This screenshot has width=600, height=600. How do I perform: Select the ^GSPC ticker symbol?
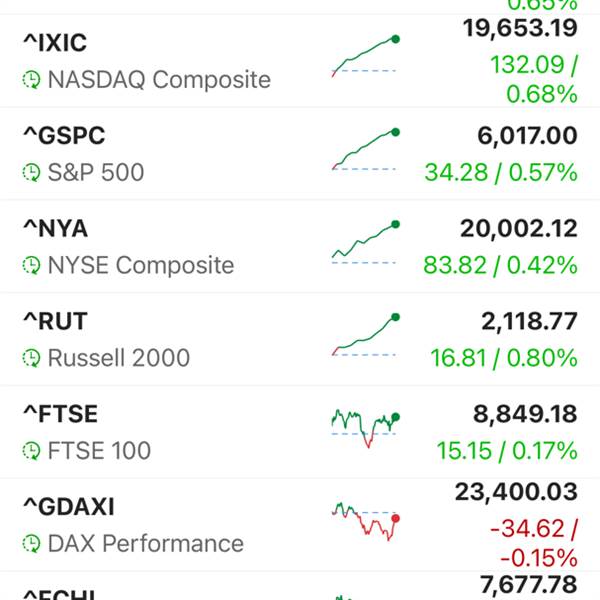tap(64, 135)
